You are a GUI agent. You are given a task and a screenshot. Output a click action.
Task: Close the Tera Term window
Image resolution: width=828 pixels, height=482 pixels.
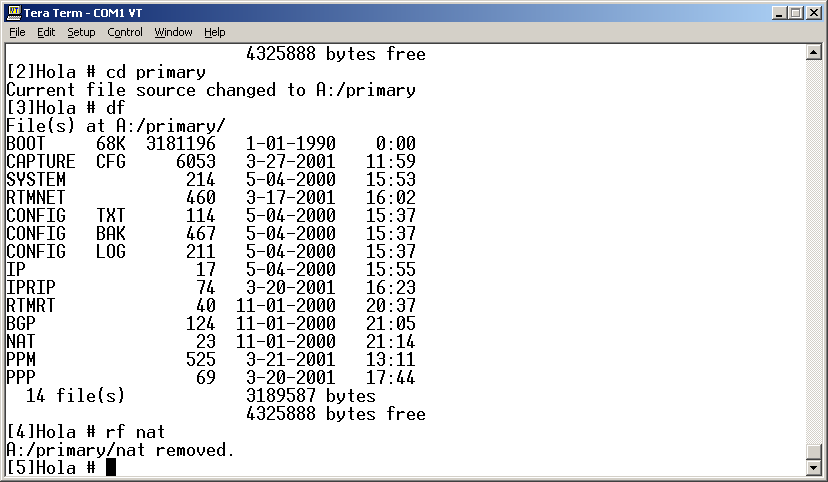(813, 12)
